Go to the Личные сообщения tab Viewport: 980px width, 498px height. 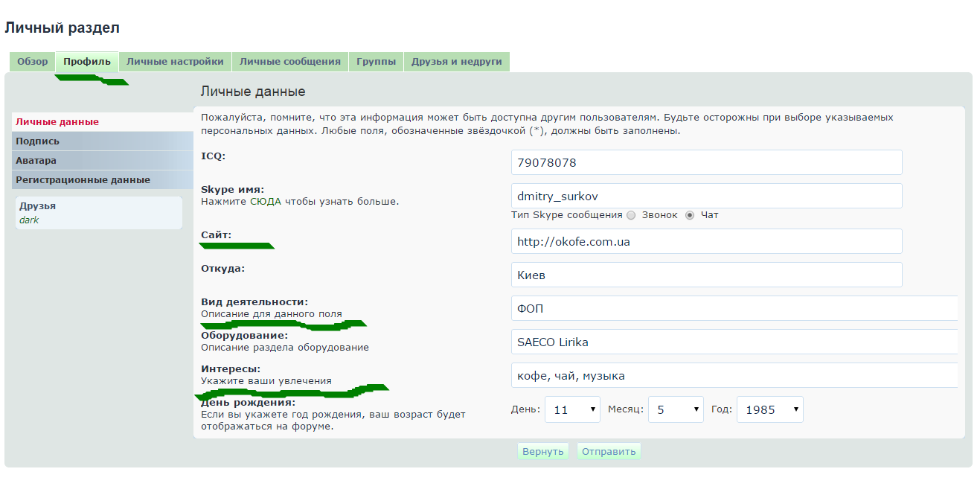click(289, 62)
